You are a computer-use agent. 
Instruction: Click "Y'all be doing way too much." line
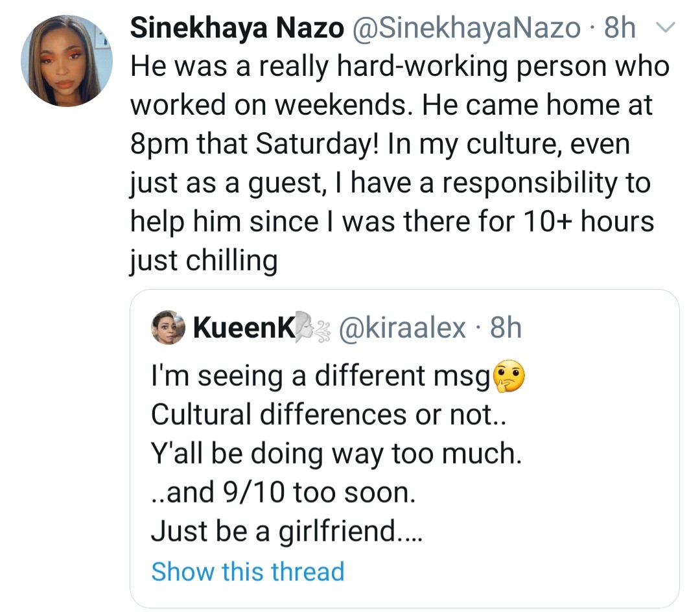(x=336, y=454)
